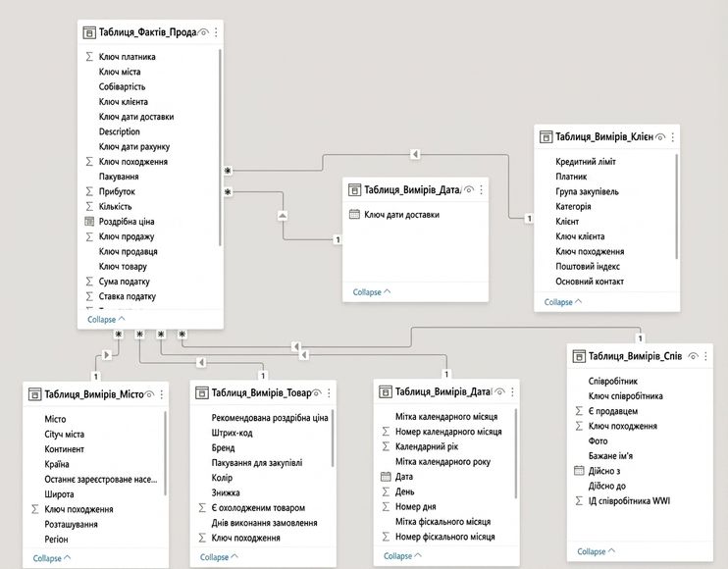Click sigma icon next to Ключ платника
This screenshot has width=728, height=569.
point(89,57)
